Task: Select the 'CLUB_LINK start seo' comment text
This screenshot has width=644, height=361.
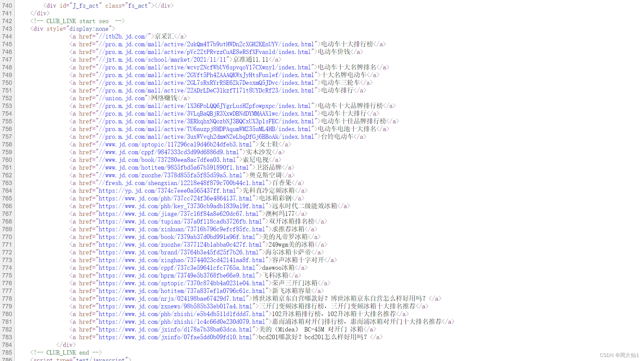Action: pos(77,21)
